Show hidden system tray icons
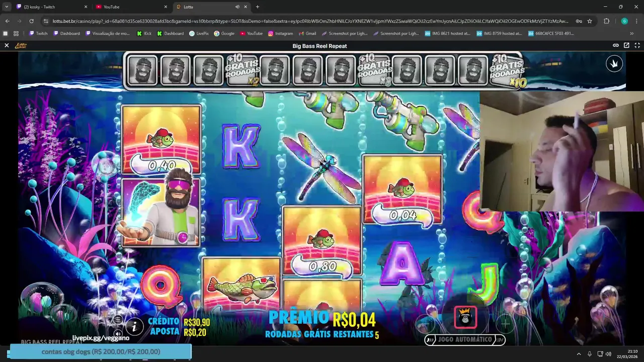Image resolution: width=644 pixels, height=362 pixels. (579, 354)
